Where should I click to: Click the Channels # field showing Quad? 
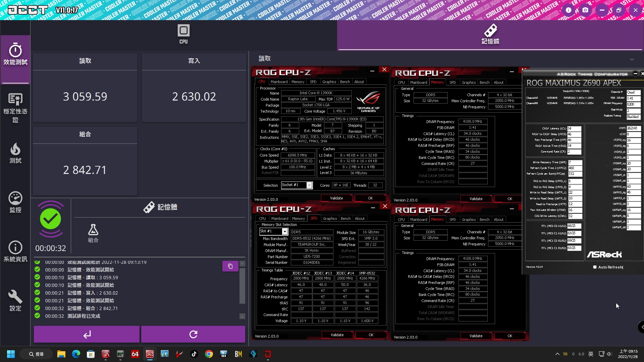pyautogui.click(x=634, y=92)
